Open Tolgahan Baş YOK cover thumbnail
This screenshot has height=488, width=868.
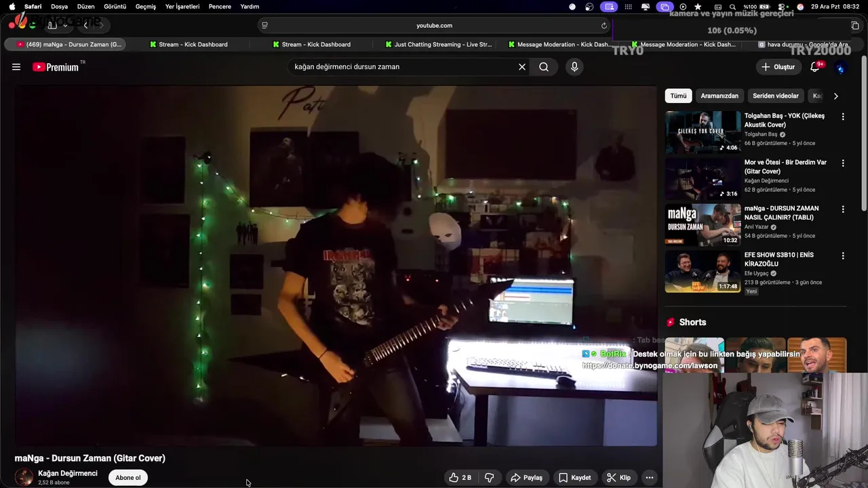click(703, 132)
